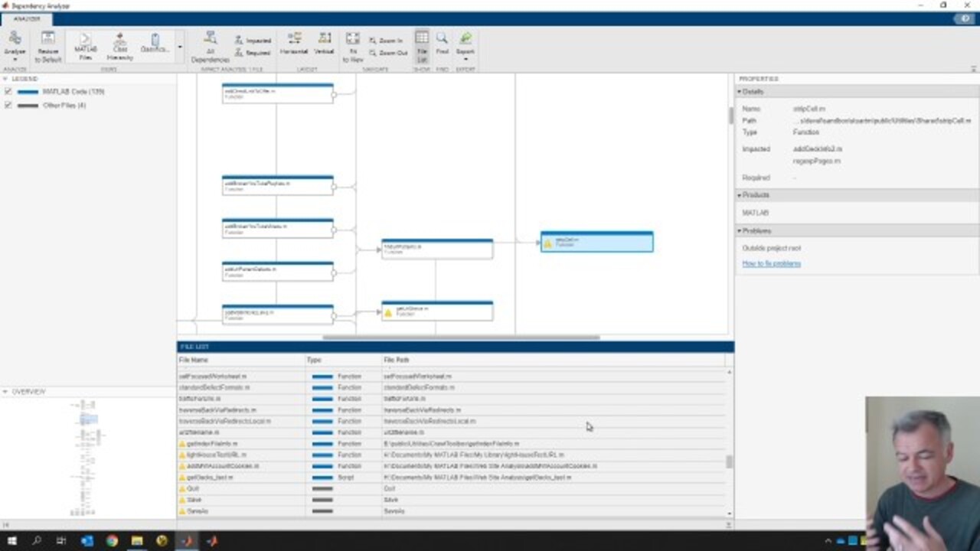Uncheck Other Files legend checkbox

tap(8, 106)
